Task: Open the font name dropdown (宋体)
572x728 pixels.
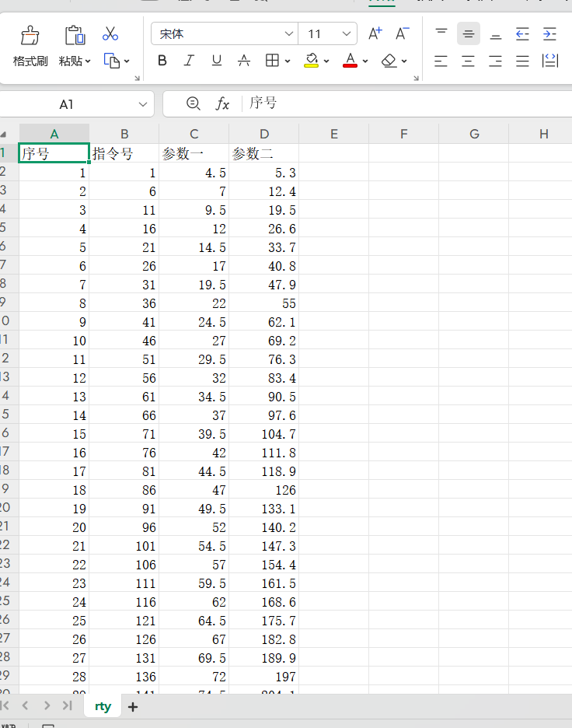Action: point(289,34)
